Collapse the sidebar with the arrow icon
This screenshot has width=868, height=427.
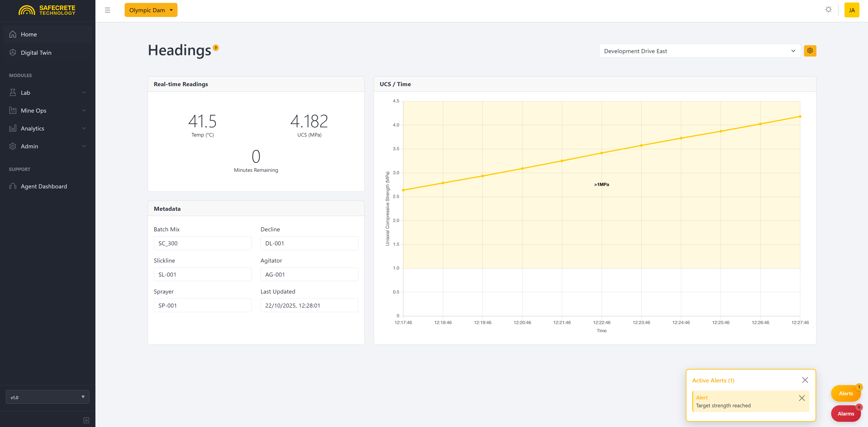click(x=86, y=420)
